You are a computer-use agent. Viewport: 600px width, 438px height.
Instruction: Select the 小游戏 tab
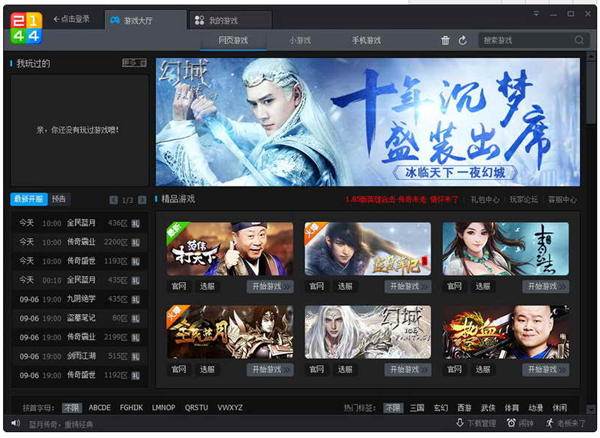click(x=300, y=40)
